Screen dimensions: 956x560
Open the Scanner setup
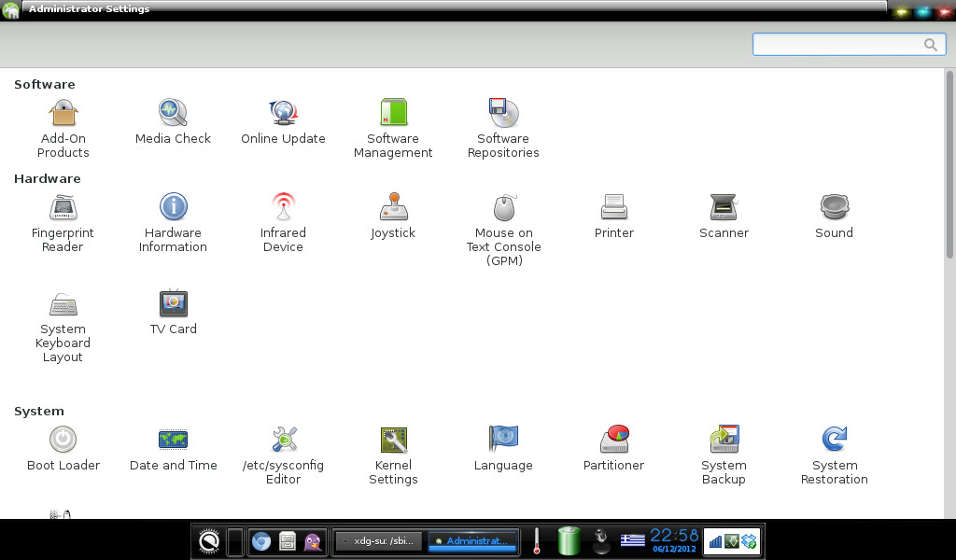tap(724, 208)
